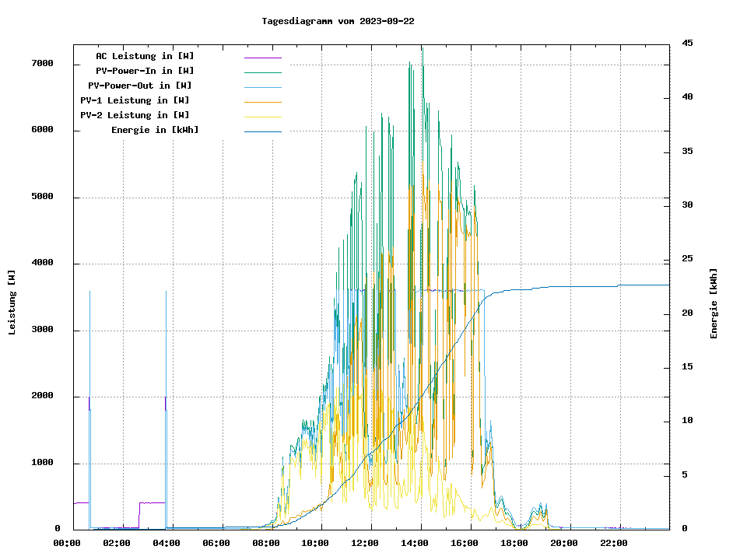
Task: Click the dark blue Energie legend line
Action: point(262,131)
